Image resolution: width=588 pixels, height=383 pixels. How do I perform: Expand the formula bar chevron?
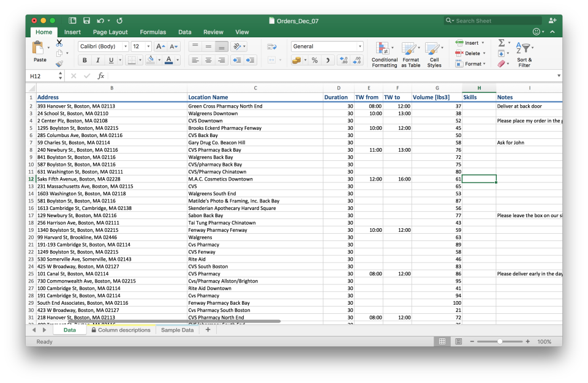559,76
